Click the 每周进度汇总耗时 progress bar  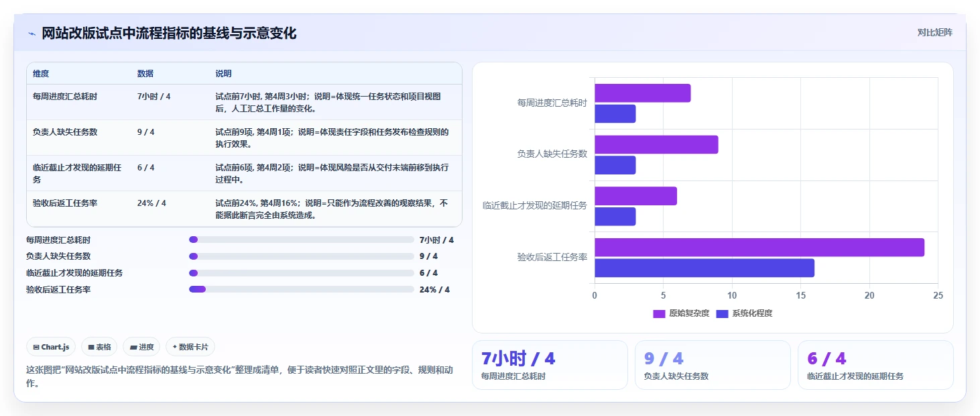click(302, 240)
